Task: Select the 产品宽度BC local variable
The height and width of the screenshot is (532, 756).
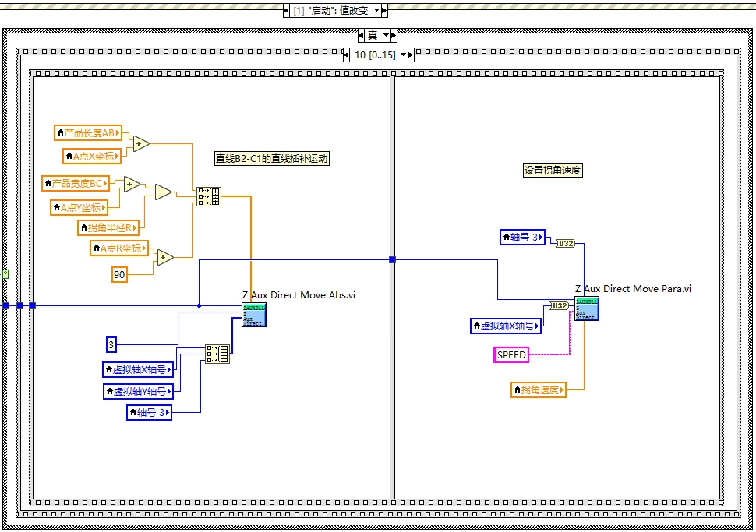Action: pyautogui.click(x=76, y=183)
